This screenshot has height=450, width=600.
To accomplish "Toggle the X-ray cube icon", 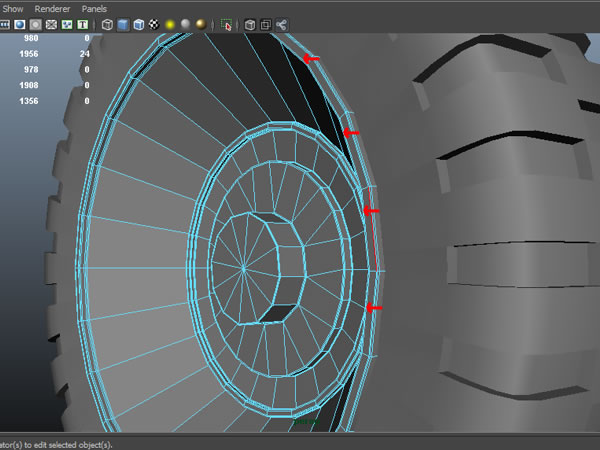I will (249, 25).
